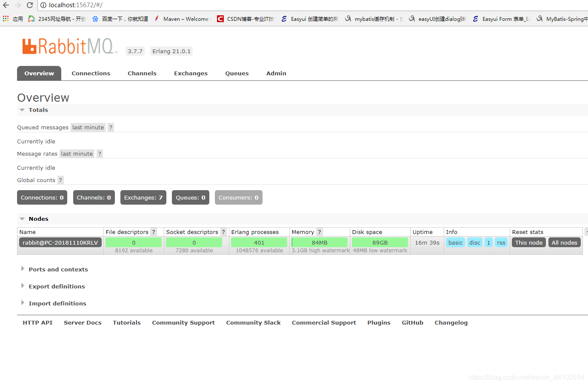Screen dimensions: 588x385
Task: Open the Plugins link
Action: coord(379,322)
